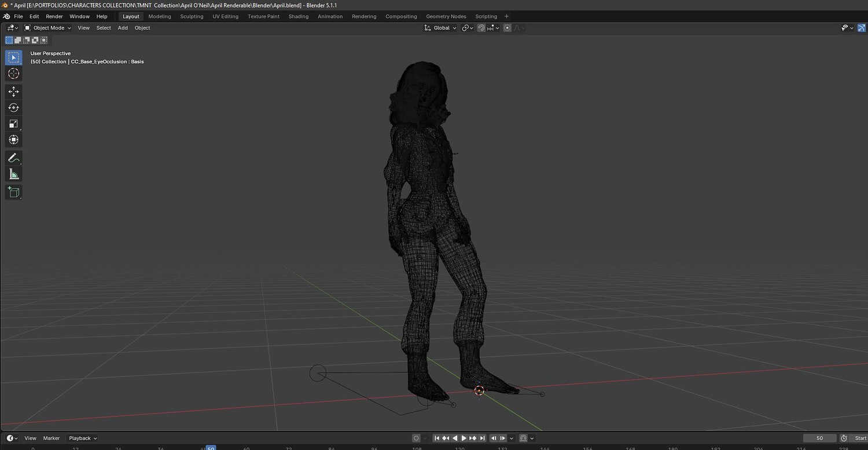
Task: Select the Add Cube tool
Action: tap(14, 192)
